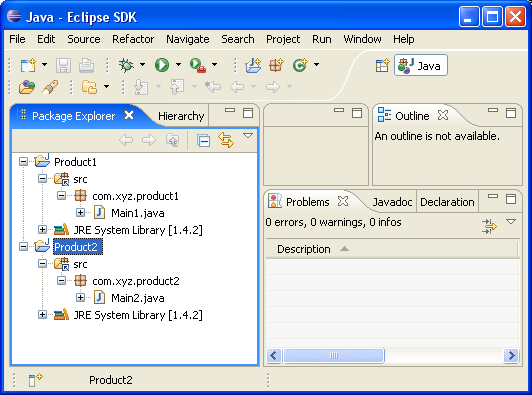Screen dimensions: 532x395
Task: Click the New Java Class icon
Action: (x=300, y=65)
